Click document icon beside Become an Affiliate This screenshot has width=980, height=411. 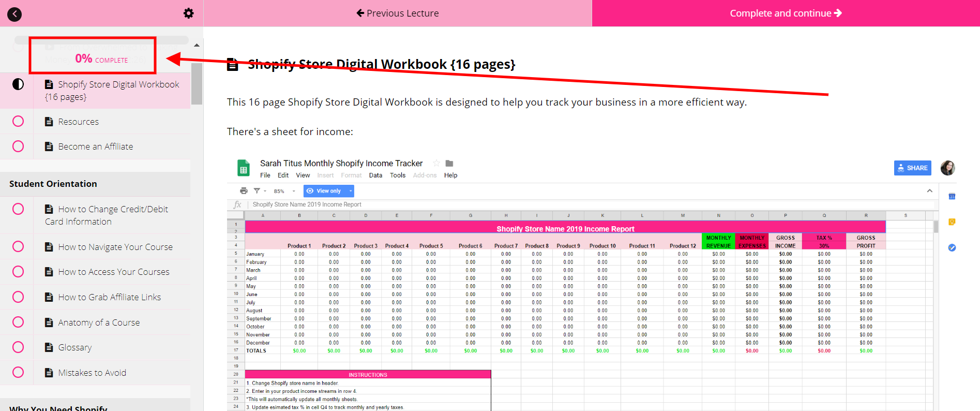coord(49,146)
